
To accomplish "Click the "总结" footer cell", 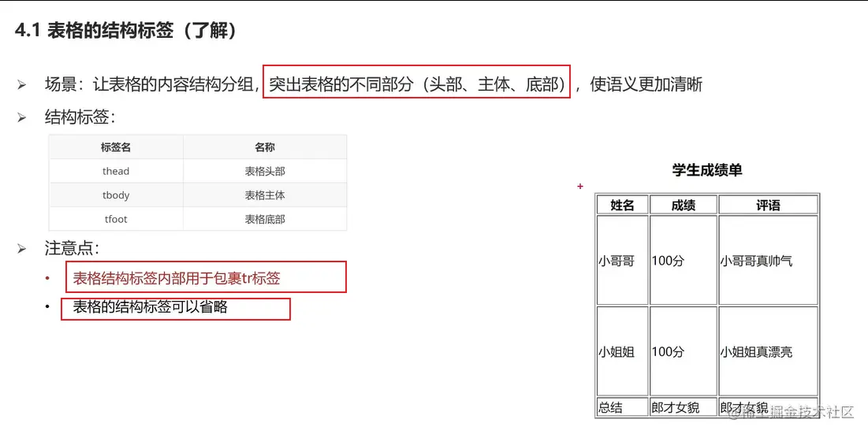I will point(622,407).
